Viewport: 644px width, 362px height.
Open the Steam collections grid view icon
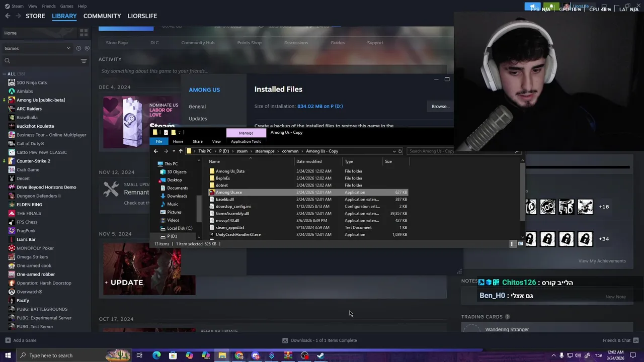84,33
